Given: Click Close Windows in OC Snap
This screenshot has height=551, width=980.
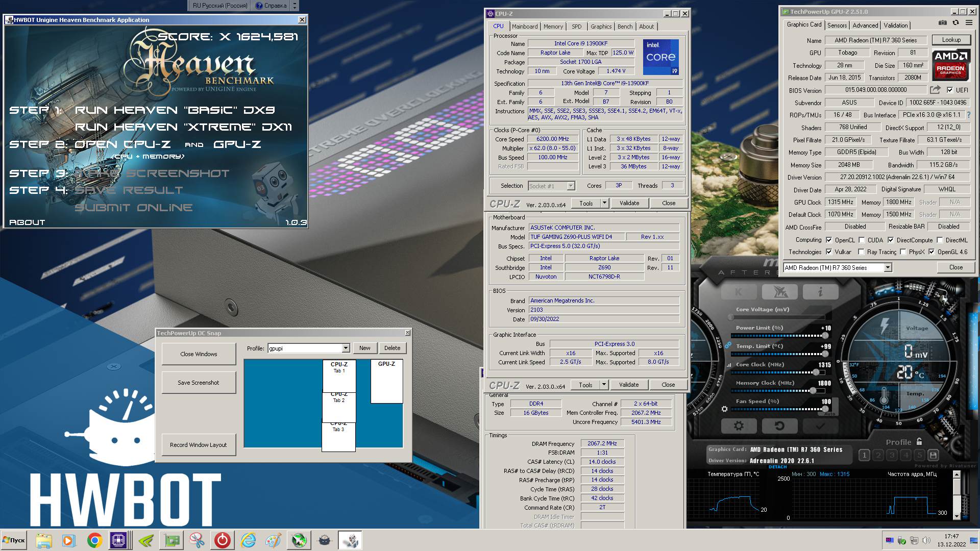Looking at the screenshot, I should point(199,354).
